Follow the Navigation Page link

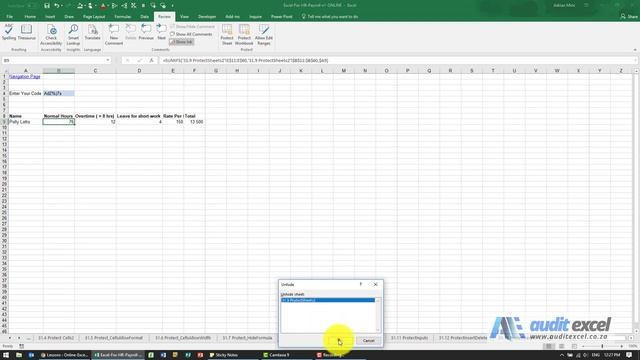[x=24, y=76]
